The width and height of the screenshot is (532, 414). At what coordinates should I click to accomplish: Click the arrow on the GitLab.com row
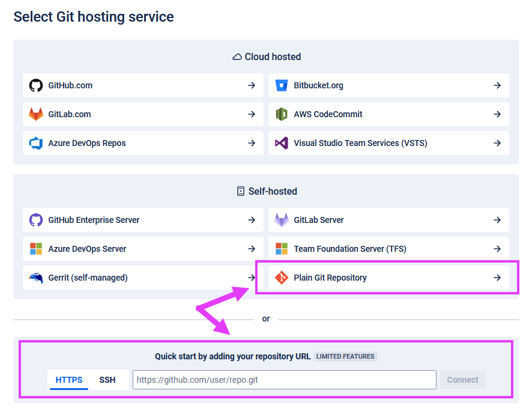[x=252, y=114]
